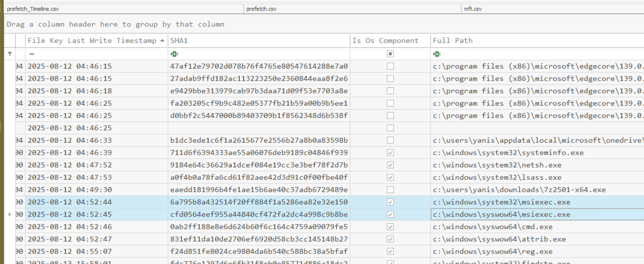Screen dimensions: 644x264
Task: Select SHA1 cell fa203205cf9b9c482e05377fb21b59a00b9b5ee1
Action: pyautogui.click(x=259, y=103)
